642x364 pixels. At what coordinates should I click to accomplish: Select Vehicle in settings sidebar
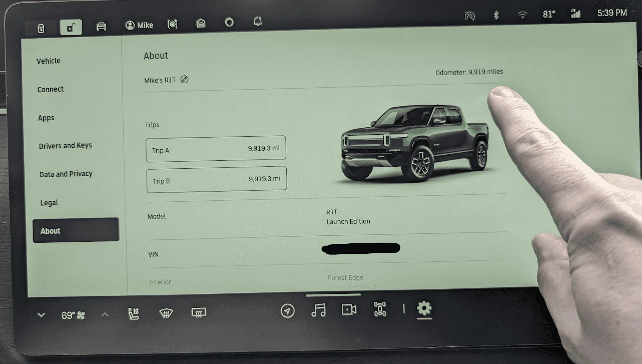pos(48,61)
